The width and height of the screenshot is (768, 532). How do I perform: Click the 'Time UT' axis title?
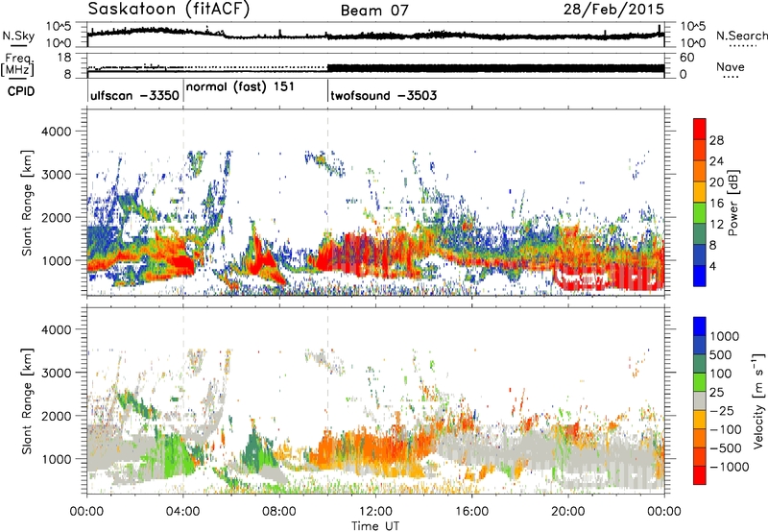375,525
